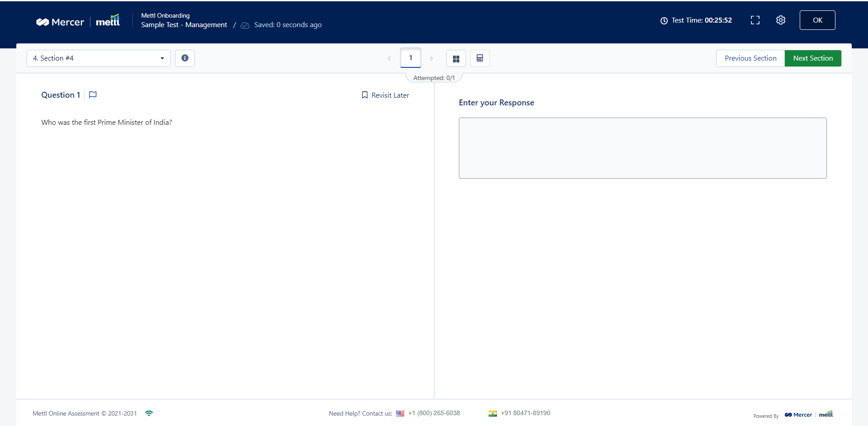Open section info icon

pos(185,58)
